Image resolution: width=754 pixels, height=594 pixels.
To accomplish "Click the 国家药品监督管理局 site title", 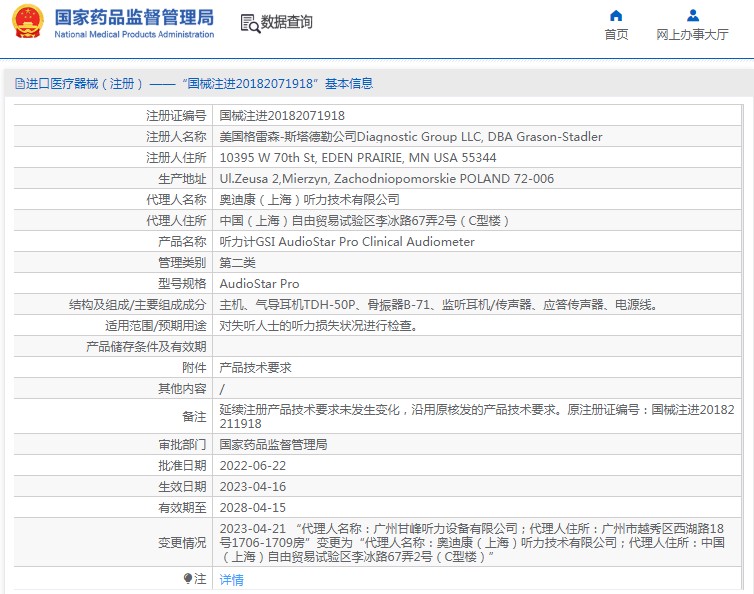I will point(134,17).
